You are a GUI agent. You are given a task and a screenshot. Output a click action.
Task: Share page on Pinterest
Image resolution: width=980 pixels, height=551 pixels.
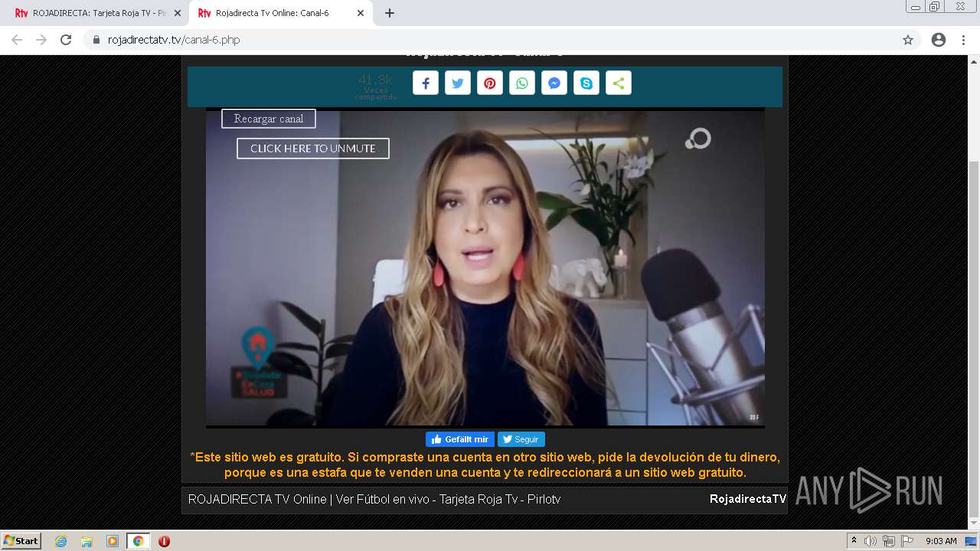pyautogui.click(x=490, y=83)
